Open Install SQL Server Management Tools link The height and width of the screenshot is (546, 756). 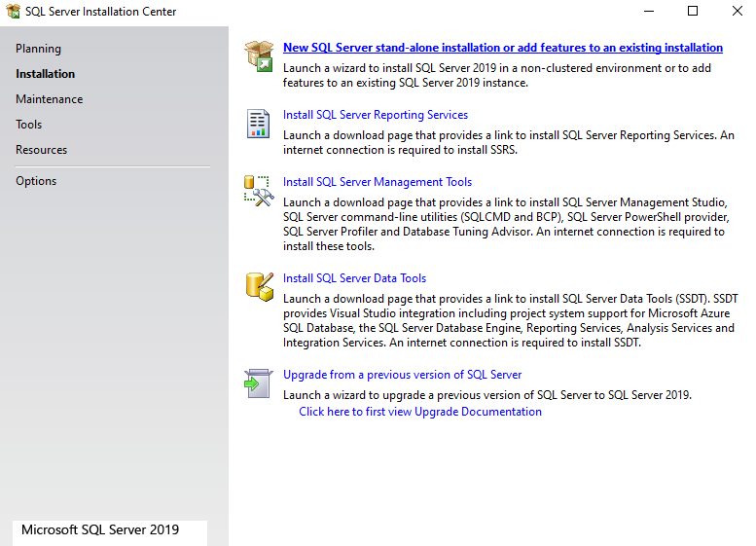tap(378, 182)
